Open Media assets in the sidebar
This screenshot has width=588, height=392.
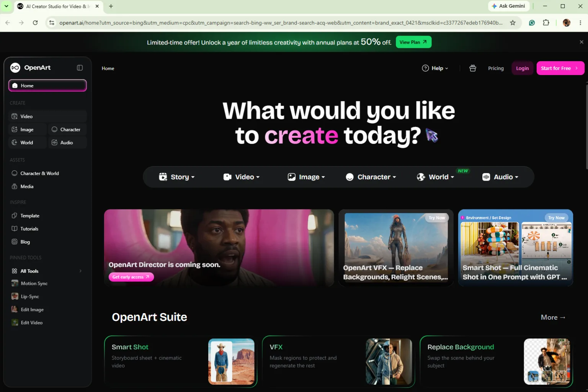point(47,186)
